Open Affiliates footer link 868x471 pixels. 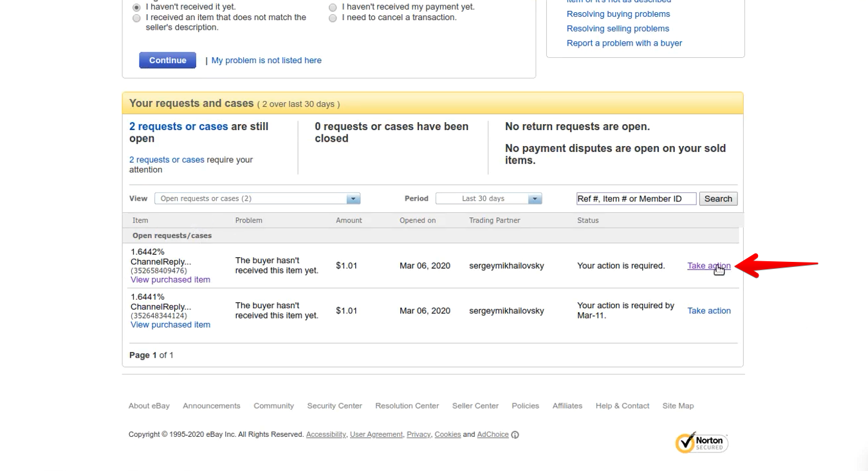(x=568, y=406)
